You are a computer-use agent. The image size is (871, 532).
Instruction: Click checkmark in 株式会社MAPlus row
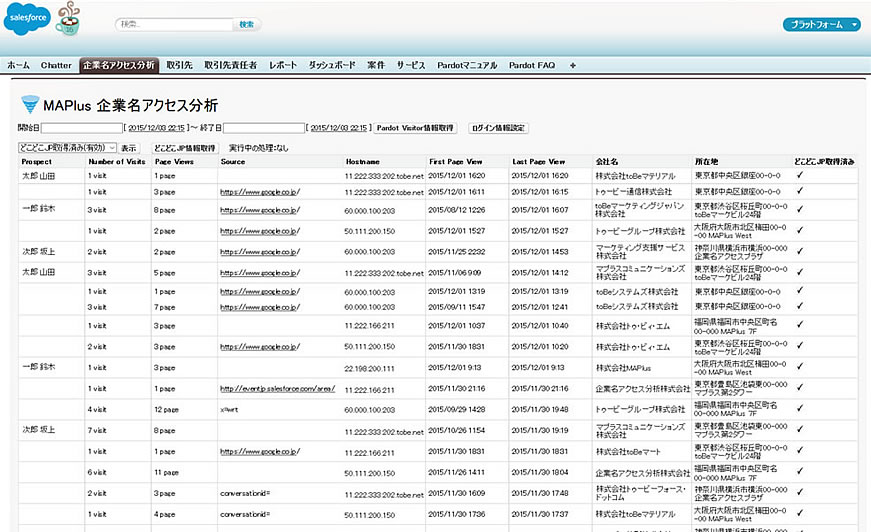(x=800, y=366)
